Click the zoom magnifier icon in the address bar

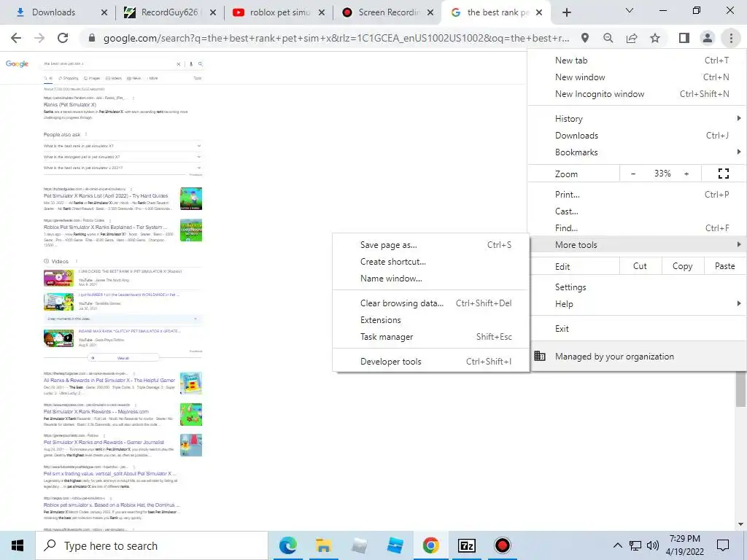(608, 38)
